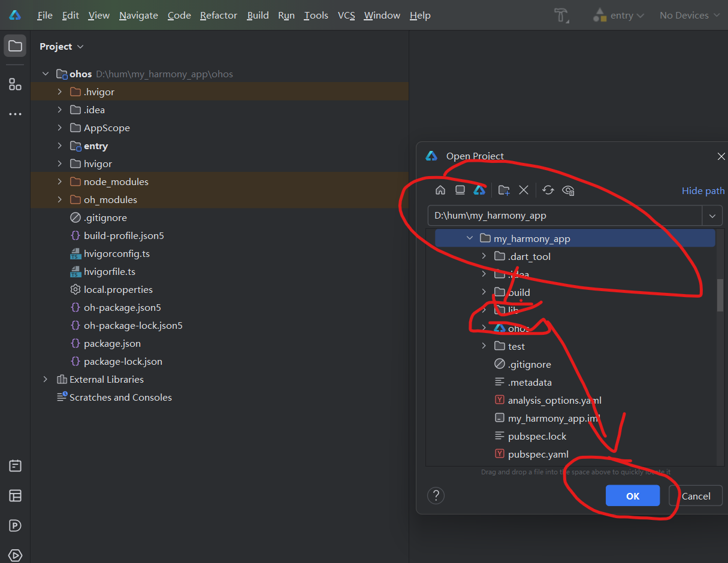Click the DevEco logo in title bar

click(16, 16)
